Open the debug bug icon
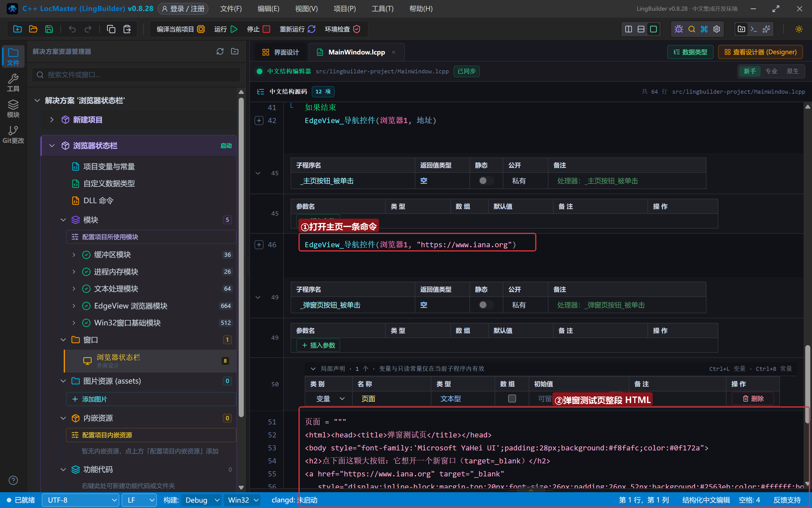Screen dimensions: 812x508 [x=679, y=29]
